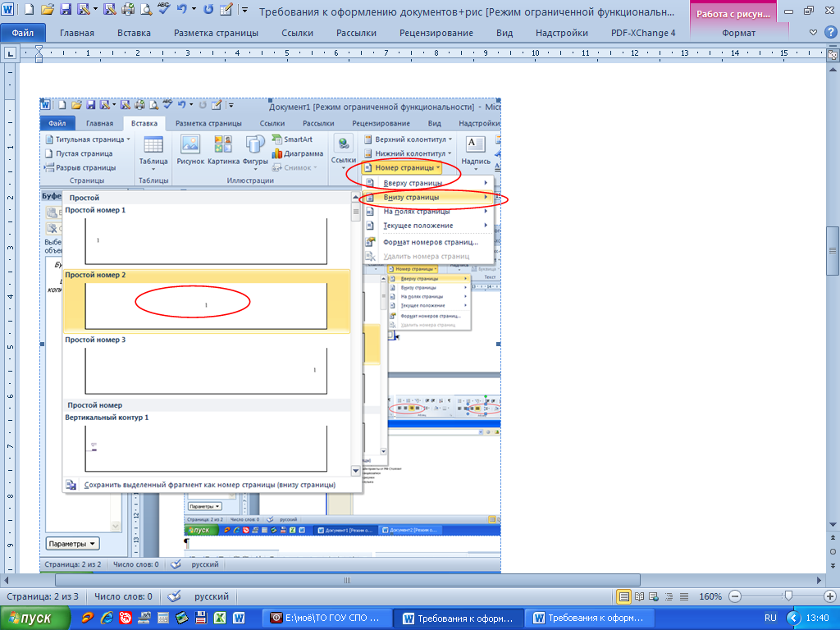The image size is (840, 630).
Task: Click the Select Browse Object circle button
Action: click(833, 551)
